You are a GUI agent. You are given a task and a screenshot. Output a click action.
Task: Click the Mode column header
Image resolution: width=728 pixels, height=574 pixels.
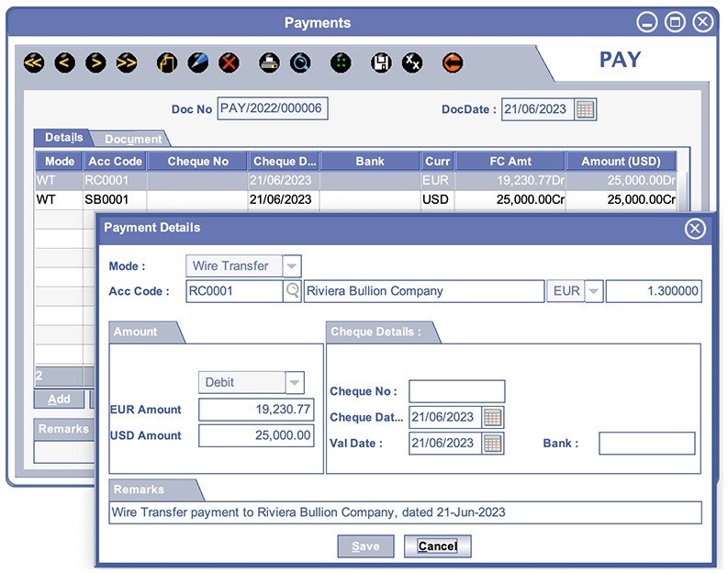59,162
